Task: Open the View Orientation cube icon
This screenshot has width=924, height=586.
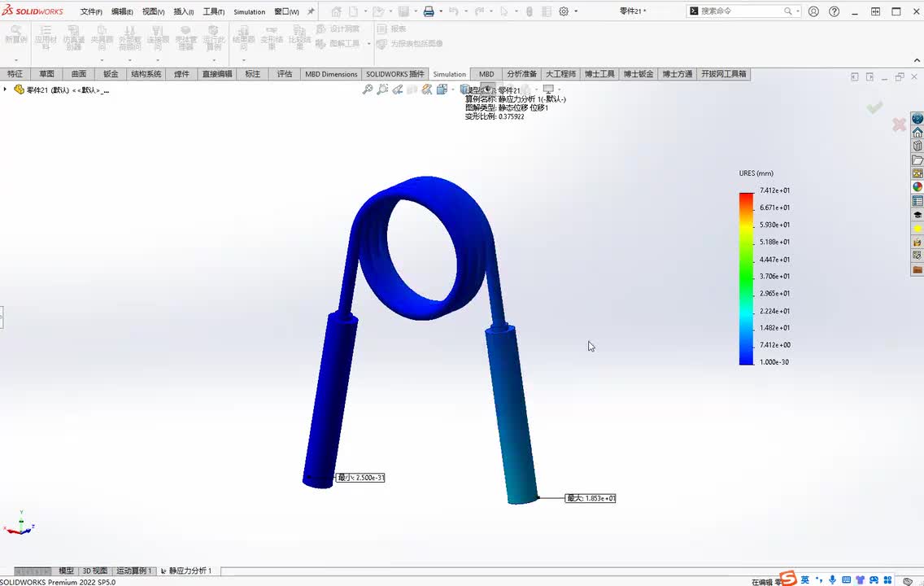Action: [x=442, y=89]
